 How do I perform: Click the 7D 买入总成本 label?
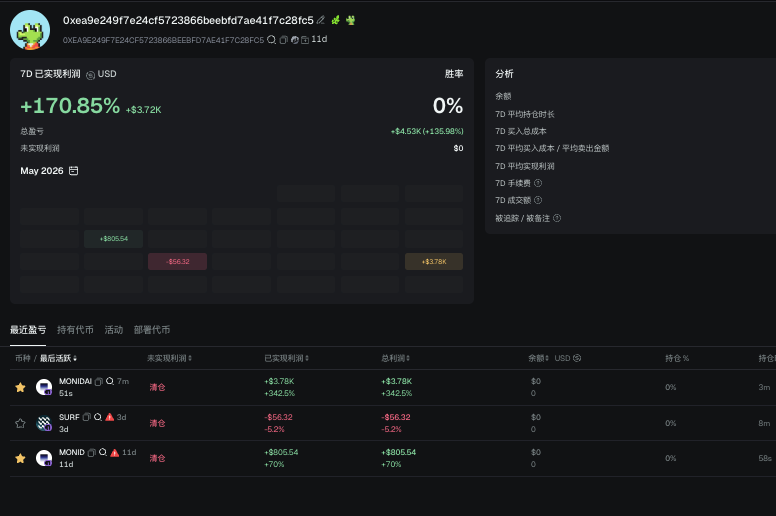tap(521, 131)
